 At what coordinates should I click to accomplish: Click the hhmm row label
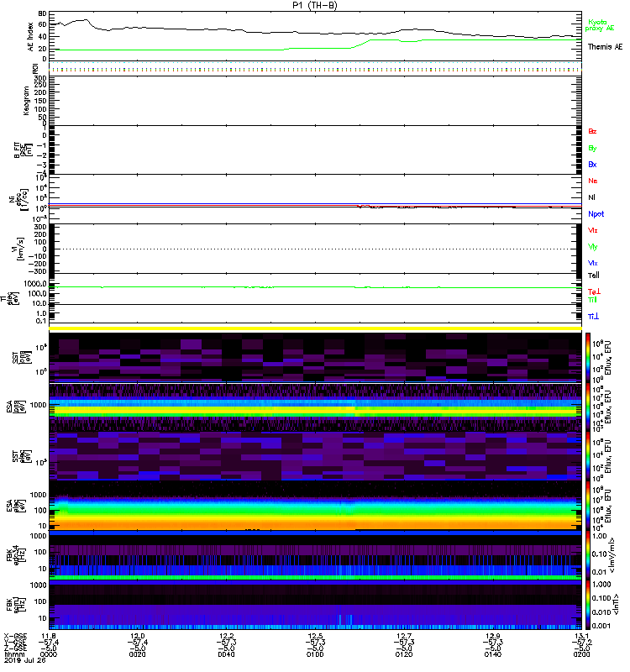[13, 654]
